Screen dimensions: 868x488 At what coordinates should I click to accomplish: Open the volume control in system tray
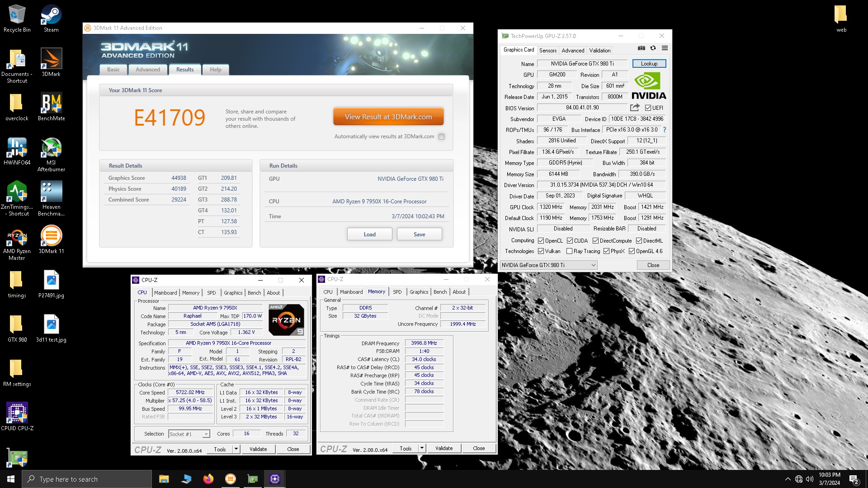[x=809, y=479]
